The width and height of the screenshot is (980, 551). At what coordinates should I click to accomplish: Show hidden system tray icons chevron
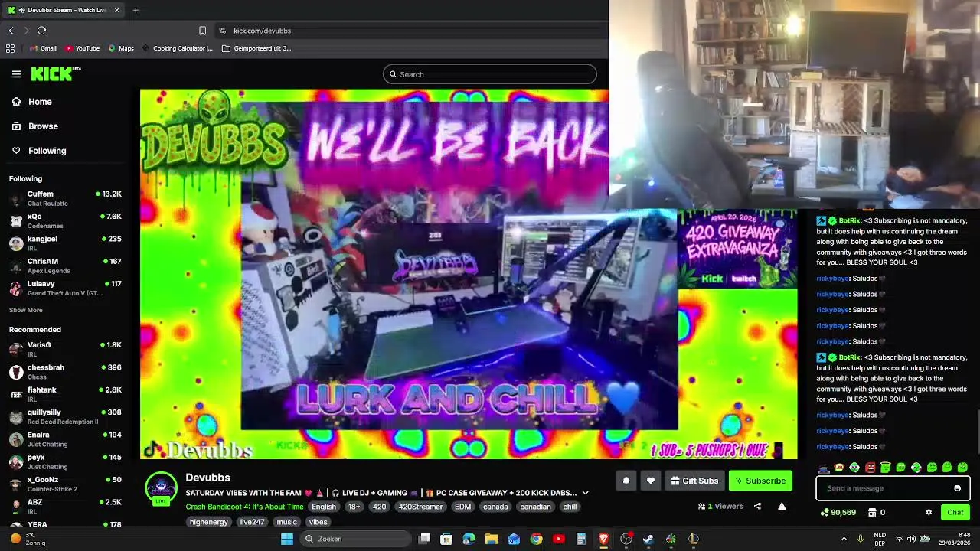844,539
